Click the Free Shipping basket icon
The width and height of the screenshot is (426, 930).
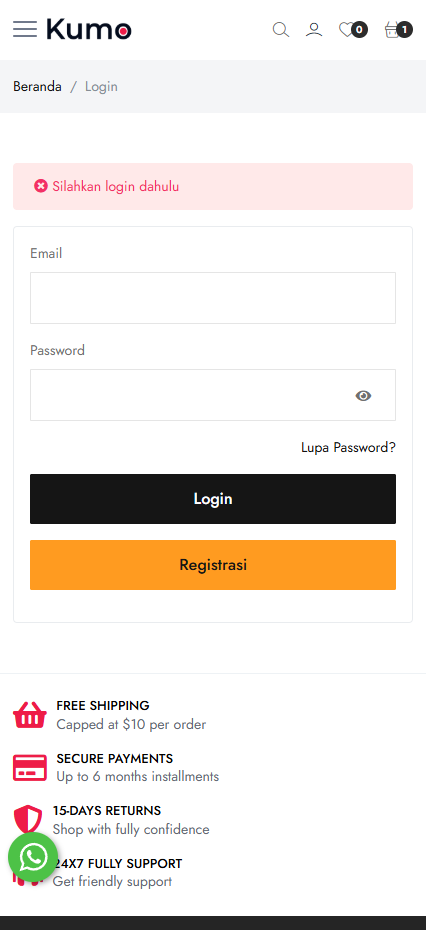[x=30, y=715]
